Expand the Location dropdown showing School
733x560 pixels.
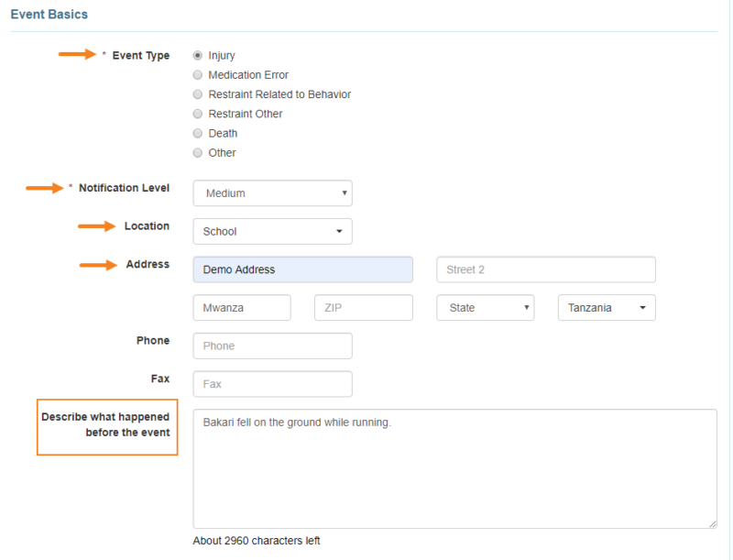pos(271,231)
